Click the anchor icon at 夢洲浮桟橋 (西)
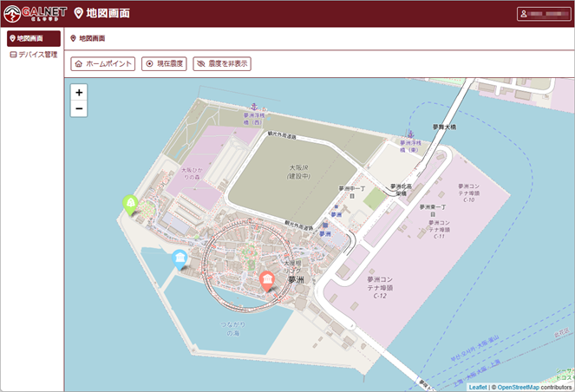The width and height of the screenshot is (575, 392). tap(254, 107)
